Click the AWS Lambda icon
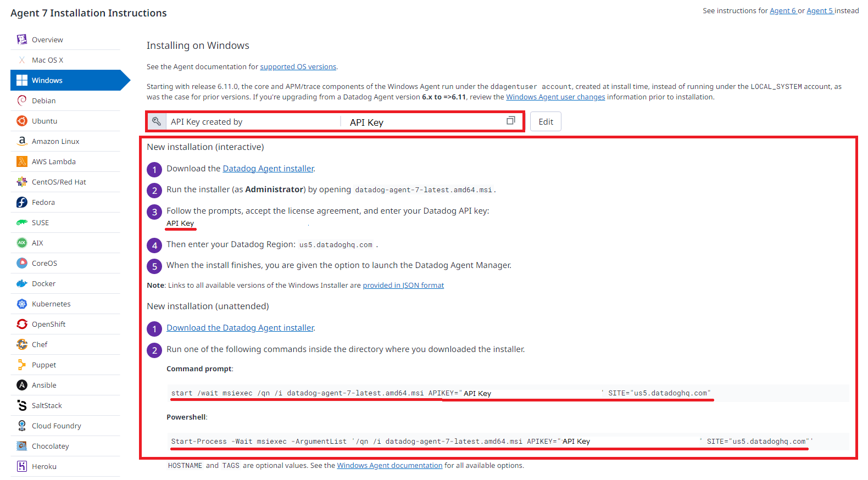The width and height of the screenshot is (868, 480). pyautogui.click(x=22, y=161)
